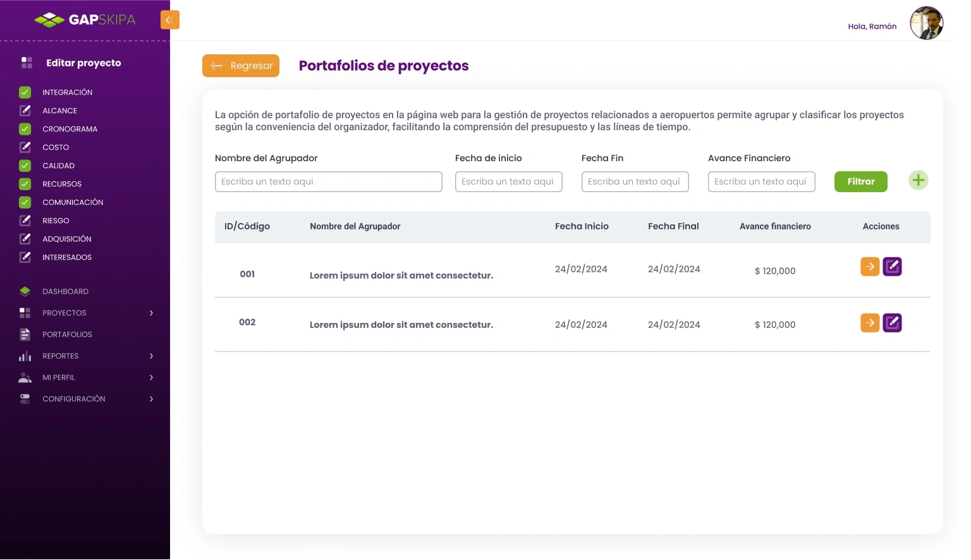
Task: Focus the Nombre del Agrupador text field
Action: pyautogui.click(x=329, y=181)
